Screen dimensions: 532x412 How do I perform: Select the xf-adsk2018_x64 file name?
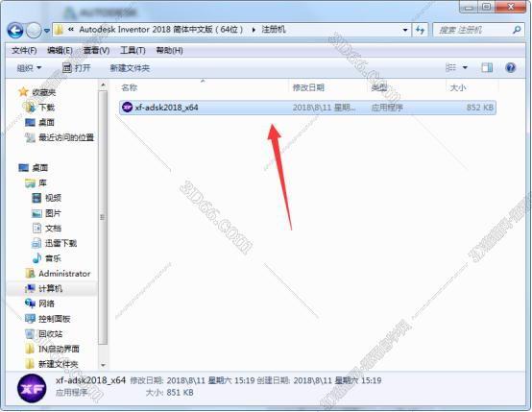click(x=166, y=108)
